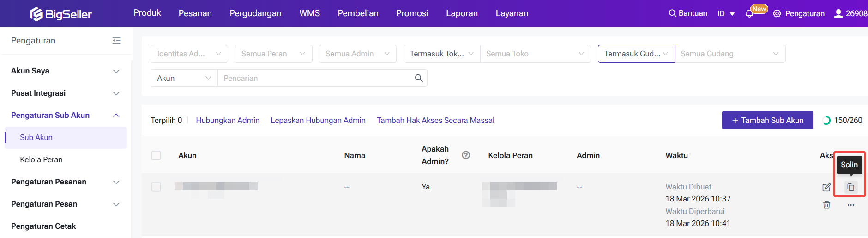The height and width of the screenshot is (238, 868).
Task: Click the edit pencil icon in row
Action: (826, 187)
